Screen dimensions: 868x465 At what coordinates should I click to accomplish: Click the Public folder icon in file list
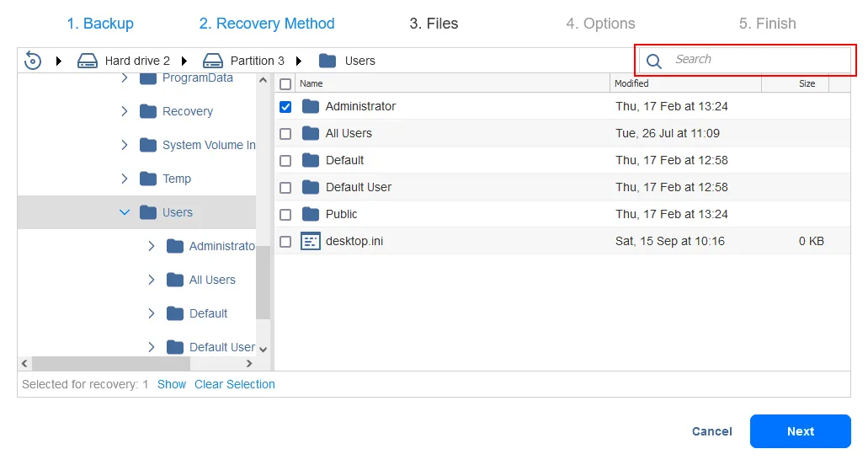(311, 214)
